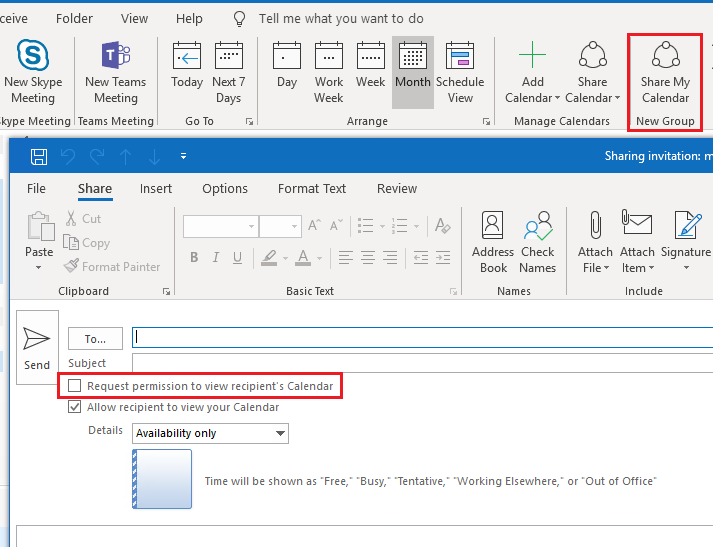Open the View menu tab
This screenshot has width=713, height=547.
[x=134, y=19]
